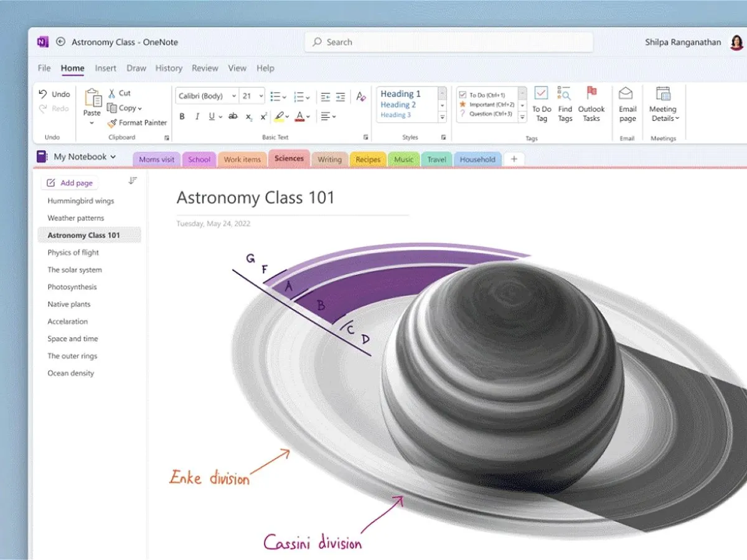Paste clipboard contents with Paste icon

point(93,98)
